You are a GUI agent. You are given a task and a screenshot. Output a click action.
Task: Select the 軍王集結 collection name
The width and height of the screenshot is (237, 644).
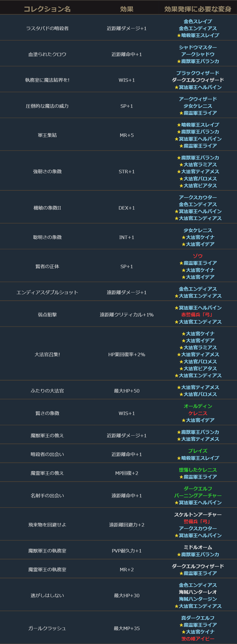click(47, 135)
